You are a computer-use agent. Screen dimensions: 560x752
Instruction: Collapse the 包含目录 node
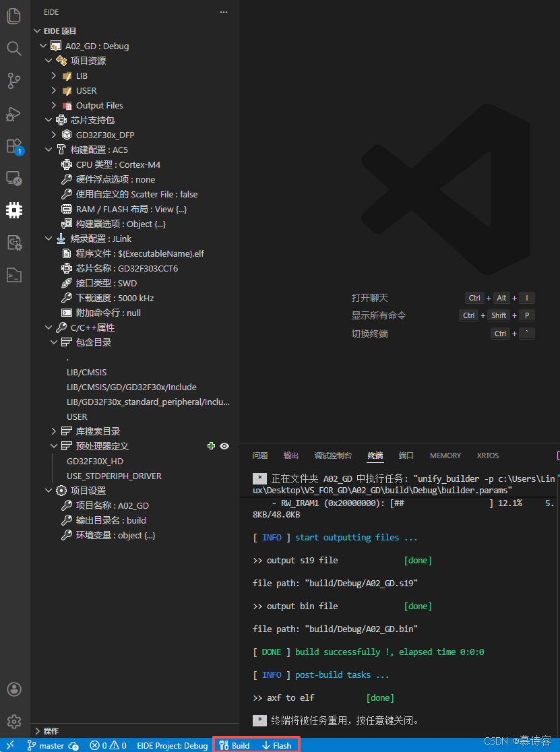coord(54,342)
